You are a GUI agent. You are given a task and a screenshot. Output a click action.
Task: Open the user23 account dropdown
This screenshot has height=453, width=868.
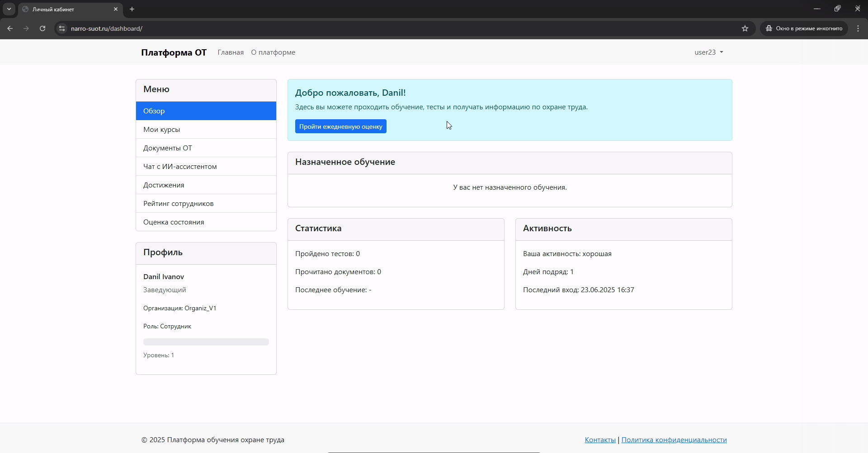pos(708,52)
